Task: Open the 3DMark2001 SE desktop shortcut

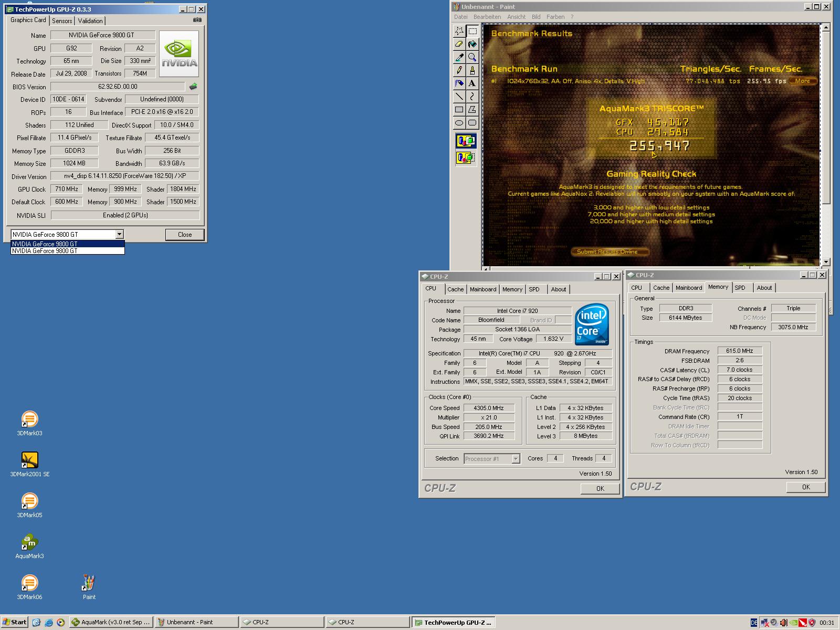Action: tap(29, 465)
